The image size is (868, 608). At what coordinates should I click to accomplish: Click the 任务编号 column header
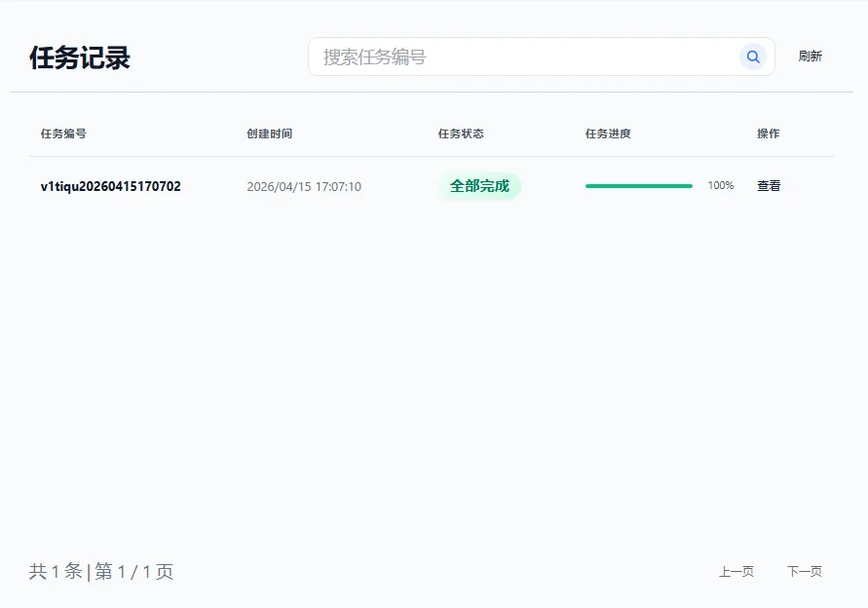(x=63, y=133)
